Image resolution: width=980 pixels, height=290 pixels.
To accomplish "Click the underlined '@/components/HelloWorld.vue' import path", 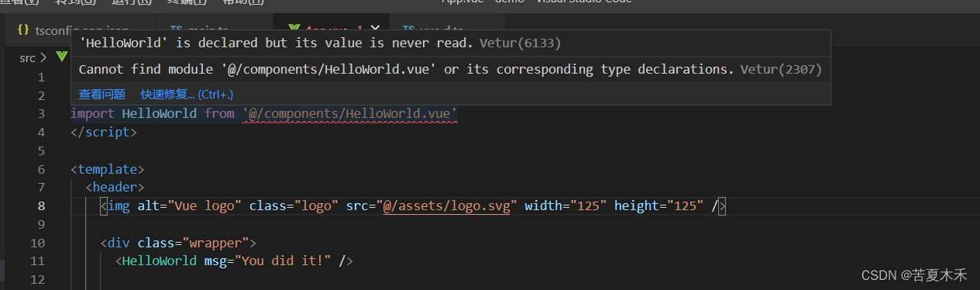I will point(349,114).
